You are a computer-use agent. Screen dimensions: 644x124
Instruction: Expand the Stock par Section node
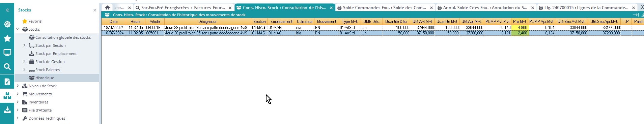[x=24, y=45]
